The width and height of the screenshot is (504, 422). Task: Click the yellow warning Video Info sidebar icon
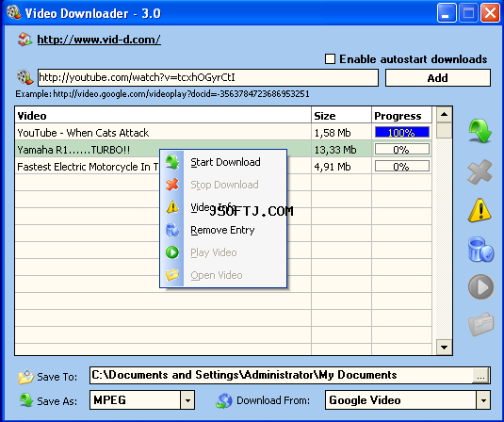(480, 210)
